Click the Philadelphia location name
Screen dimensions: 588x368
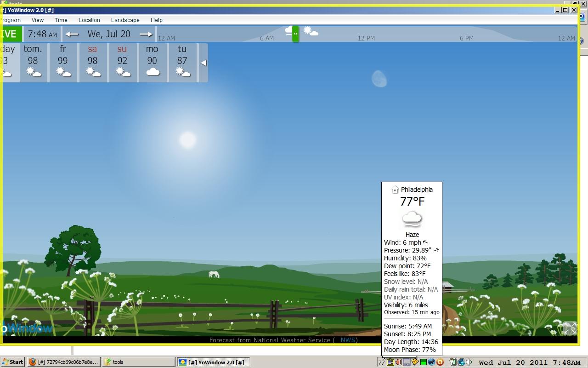[417, 190]
